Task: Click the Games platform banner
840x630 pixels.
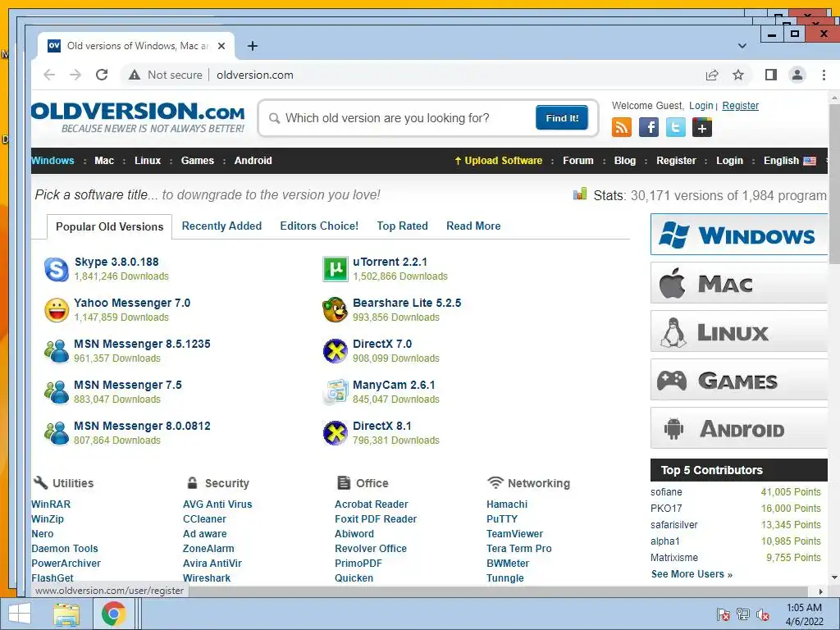Action: (739, 380)
